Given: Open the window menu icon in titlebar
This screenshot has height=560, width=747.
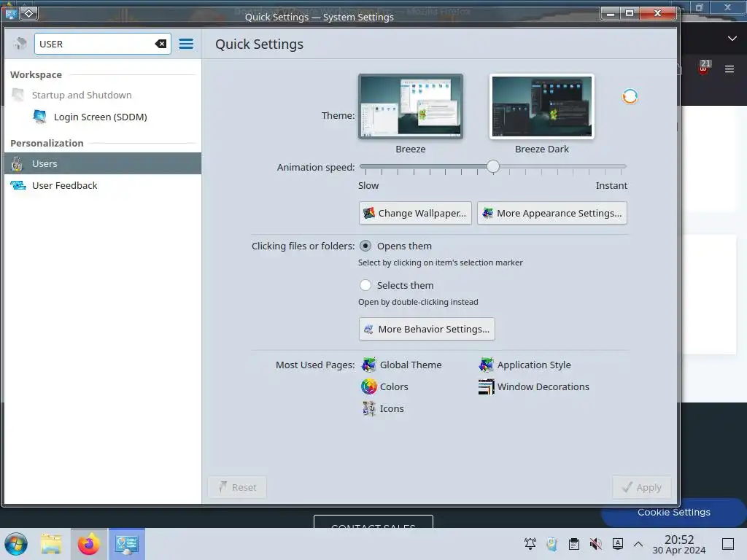Looking at the screenshot, I should pyautogui.click(x=12, y=13).
